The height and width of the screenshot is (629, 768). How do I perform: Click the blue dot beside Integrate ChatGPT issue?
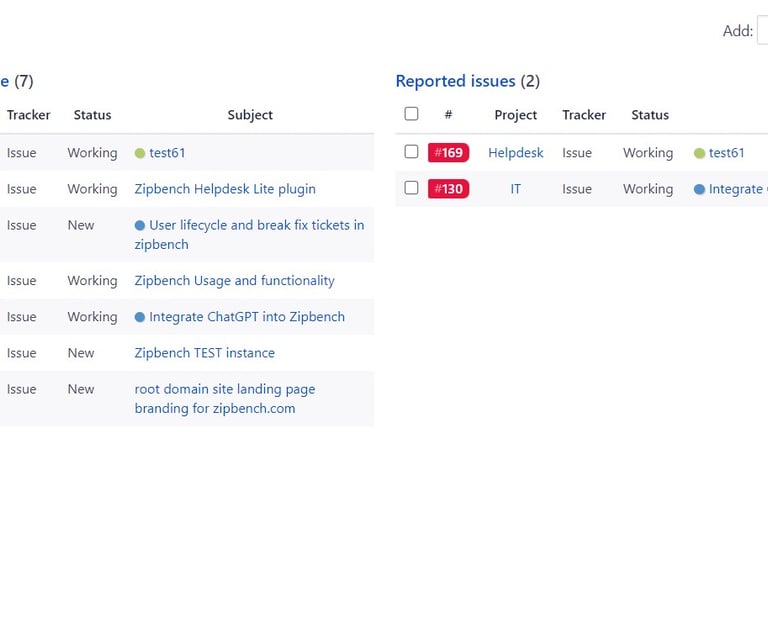coord(140,317)
